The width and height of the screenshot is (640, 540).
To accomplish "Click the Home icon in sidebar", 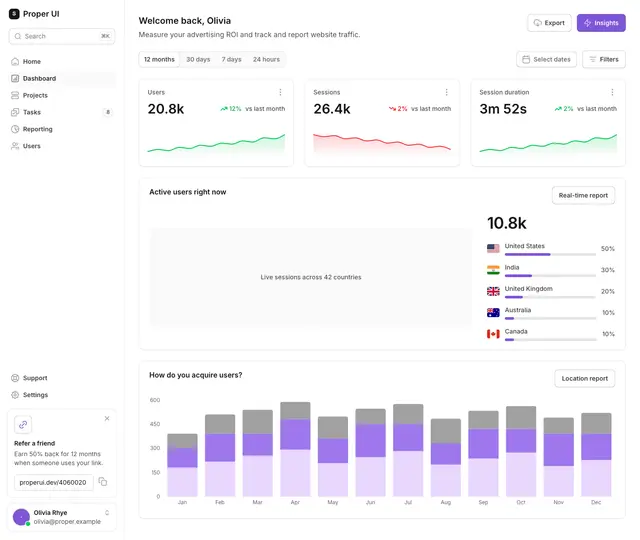I will [x=15, y=62].
